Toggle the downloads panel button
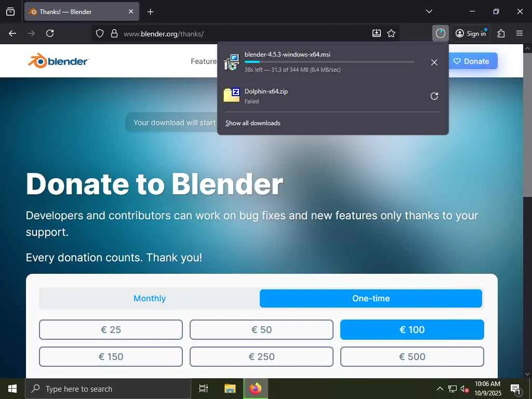Viewport: 532px width, 399px height. click(x=441, y=33)
